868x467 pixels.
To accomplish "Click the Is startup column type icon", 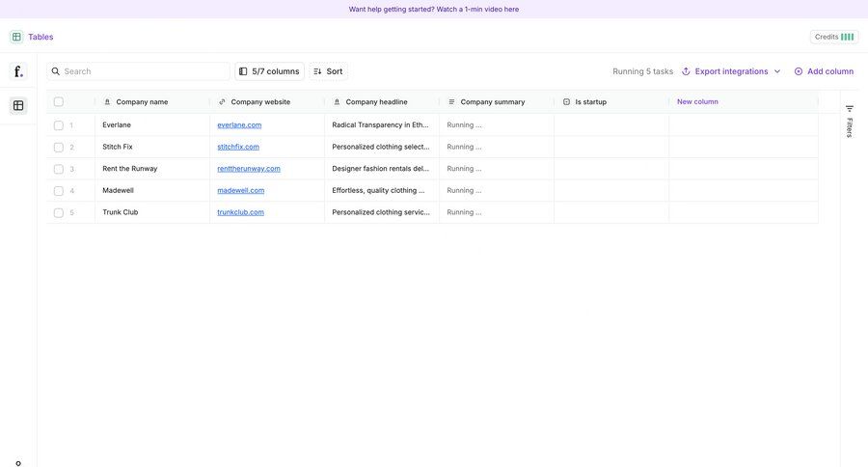I will tap(566, 102).
